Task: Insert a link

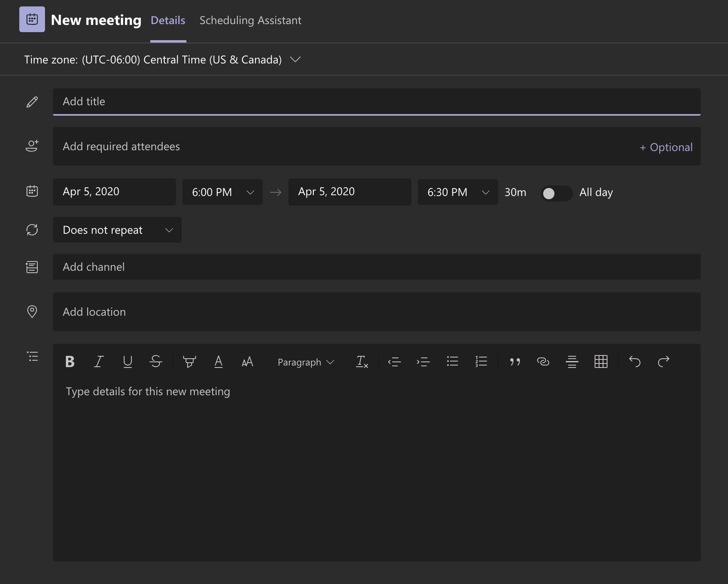Action: click(543, 361)
